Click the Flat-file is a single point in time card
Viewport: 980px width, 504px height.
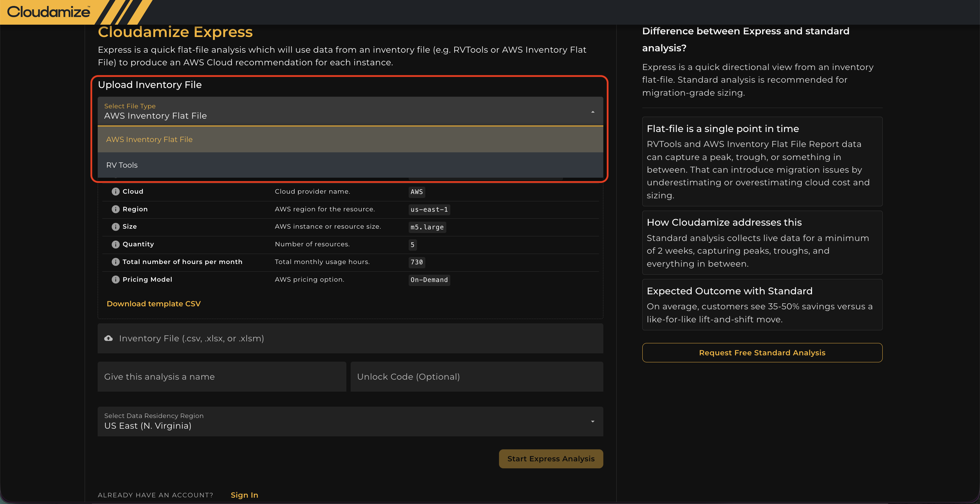[x=762, y=161]
